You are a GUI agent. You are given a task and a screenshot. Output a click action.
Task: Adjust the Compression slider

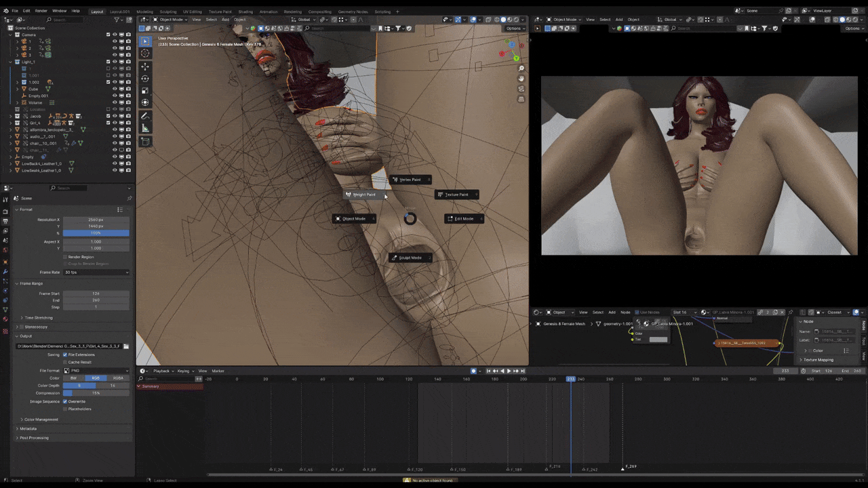point(96,393)
